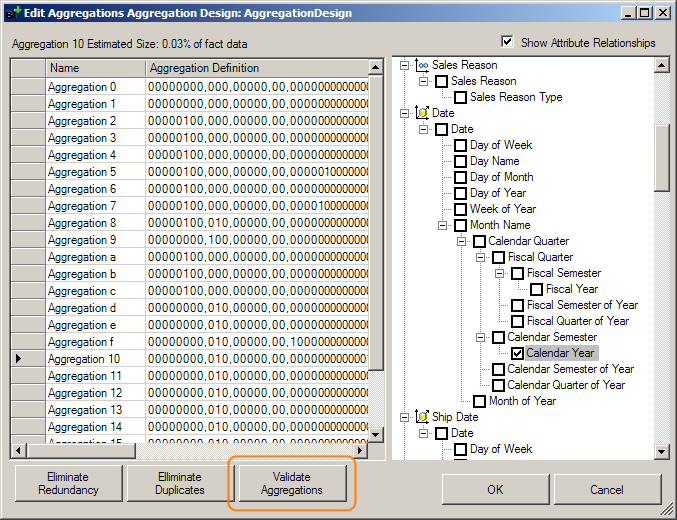677x520 pixels.
Task: Click the Eliminate Duplicates button
Action: coord(180,483)
